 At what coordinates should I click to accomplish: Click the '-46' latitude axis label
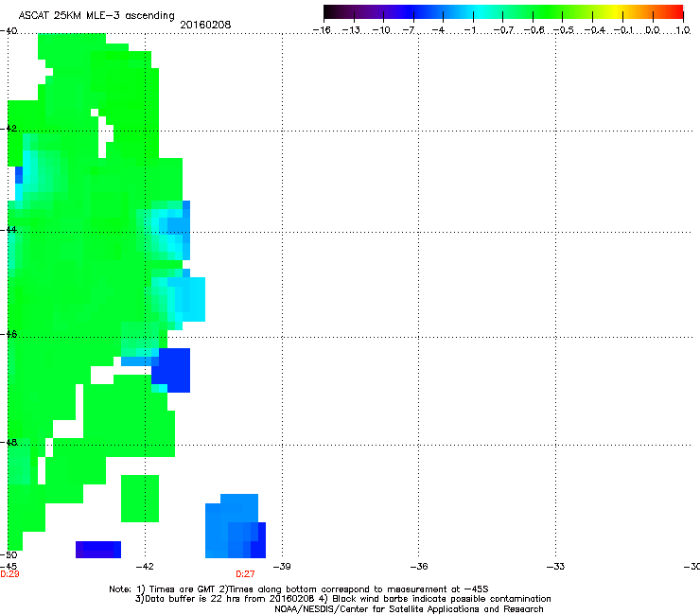(x=9, y=335)
